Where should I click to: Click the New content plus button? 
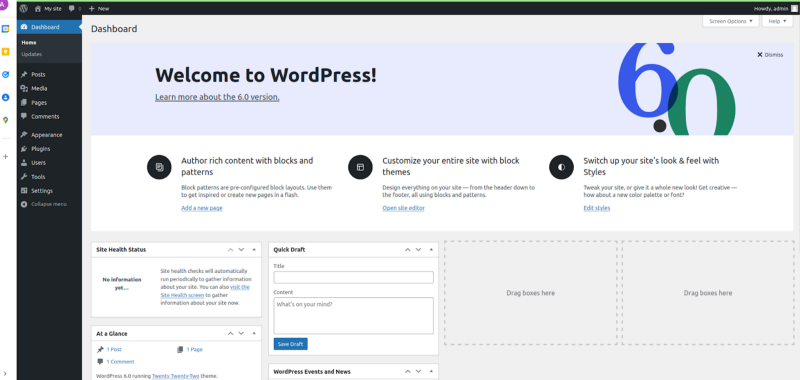point(99,9)
